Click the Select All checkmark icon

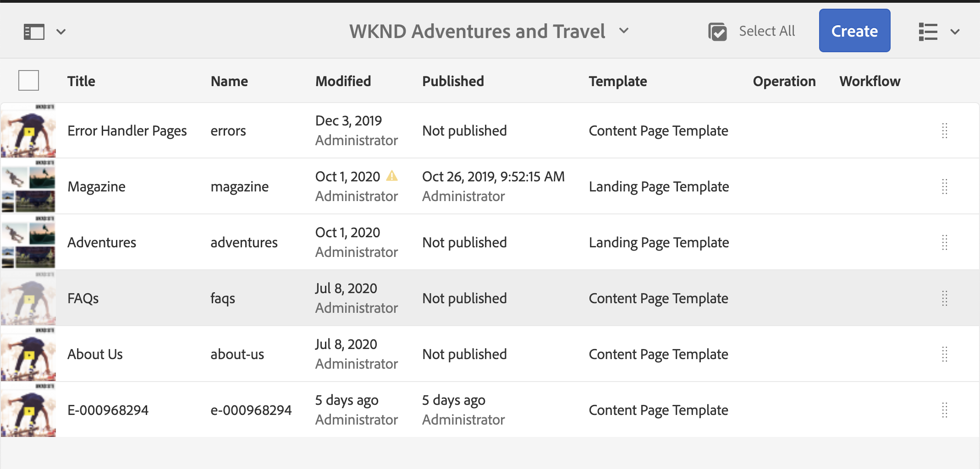coord(717,32)
